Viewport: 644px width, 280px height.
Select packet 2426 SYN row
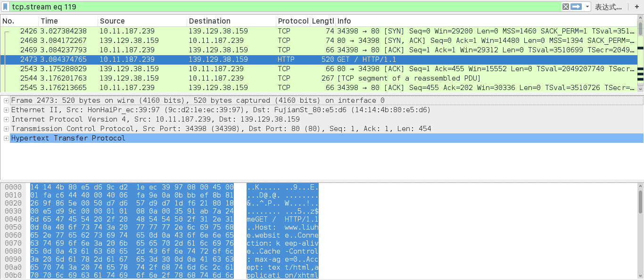[318, 31]
